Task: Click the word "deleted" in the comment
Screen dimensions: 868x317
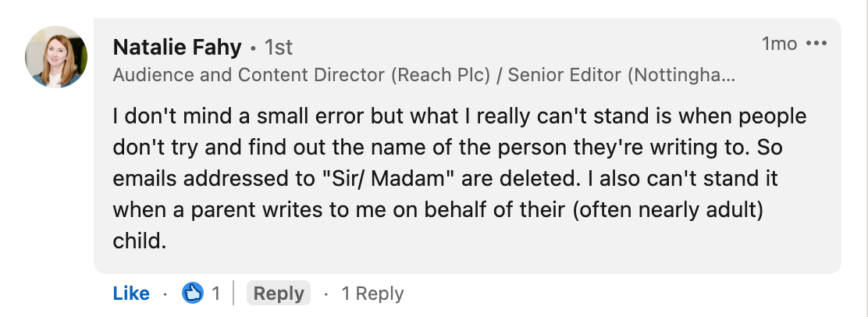Action: click(540, 180)
